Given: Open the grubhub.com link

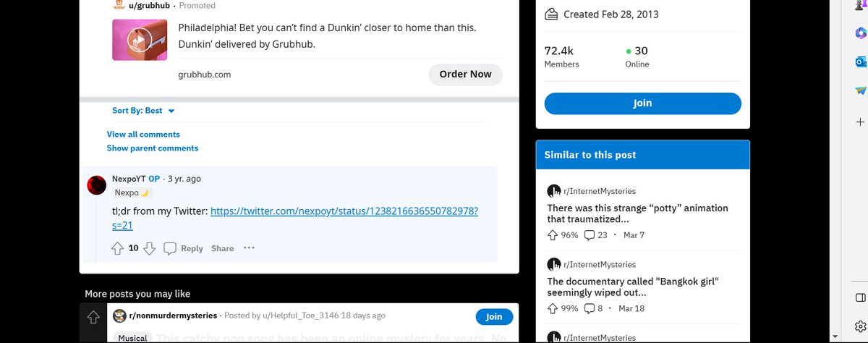Looking at the screenshot, I should point(205,74).
